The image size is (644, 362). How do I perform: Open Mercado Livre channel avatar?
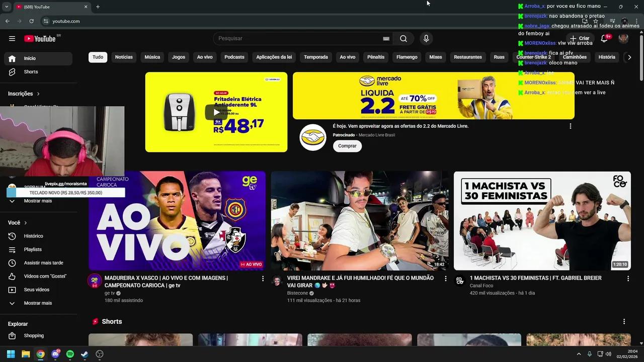[313, 137]
